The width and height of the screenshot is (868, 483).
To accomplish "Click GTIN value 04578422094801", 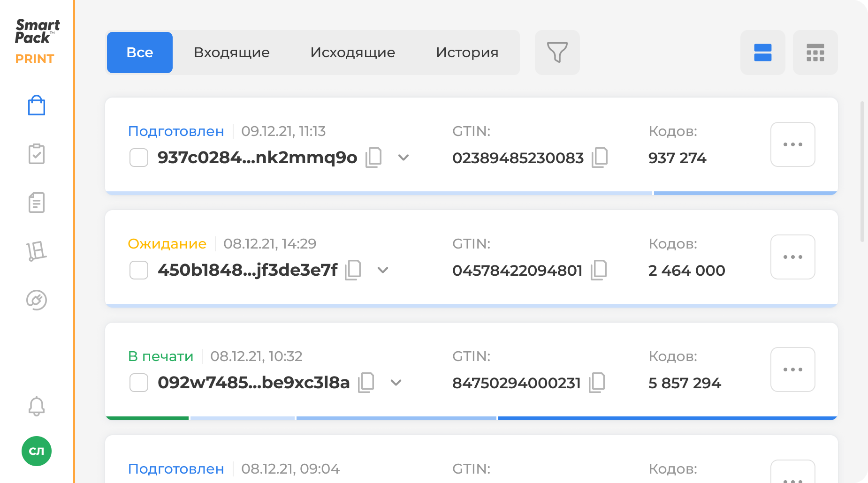I will coord(518,271).
